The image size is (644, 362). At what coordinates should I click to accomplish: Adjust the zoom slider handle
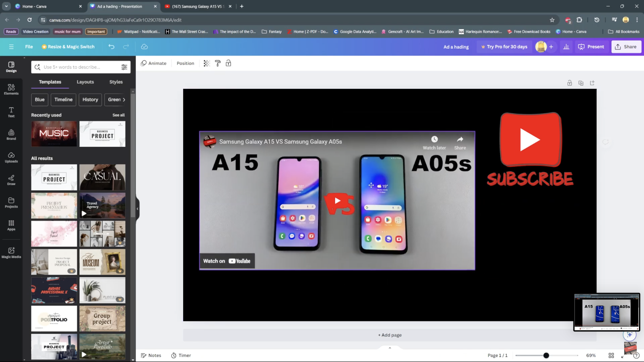tap(546, 355)
